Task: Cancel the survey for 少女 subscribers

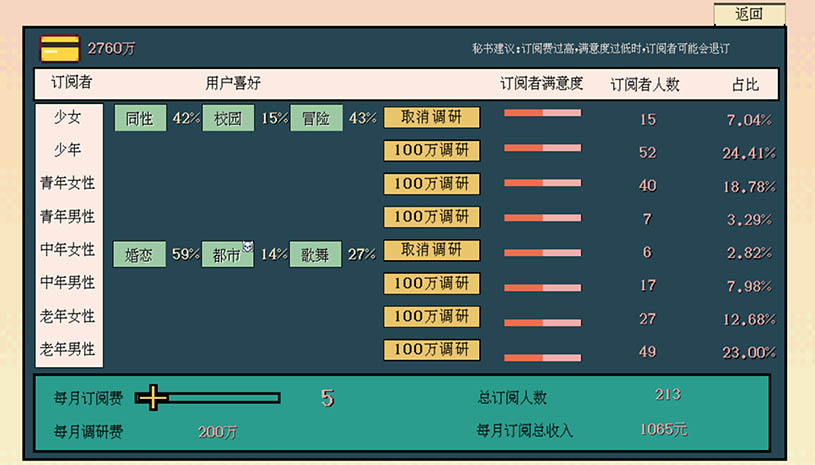Action: (431, 118)
